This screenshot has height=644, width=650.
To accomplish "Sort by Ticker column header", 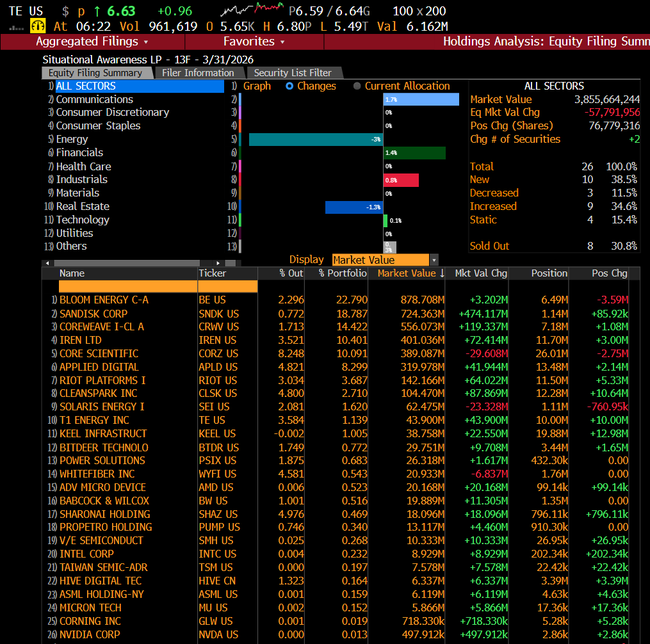I will [x=227, y=273].
